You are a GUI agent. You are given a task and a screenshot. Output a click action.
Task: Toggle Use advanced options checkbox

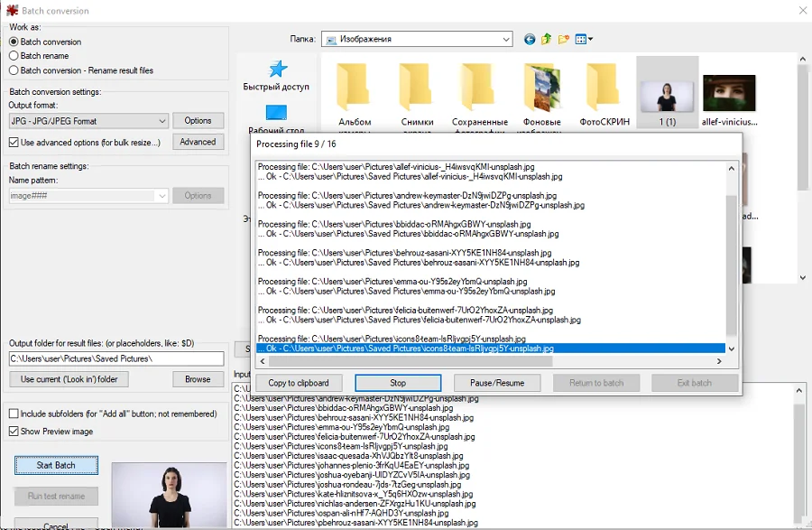point(14,143)
